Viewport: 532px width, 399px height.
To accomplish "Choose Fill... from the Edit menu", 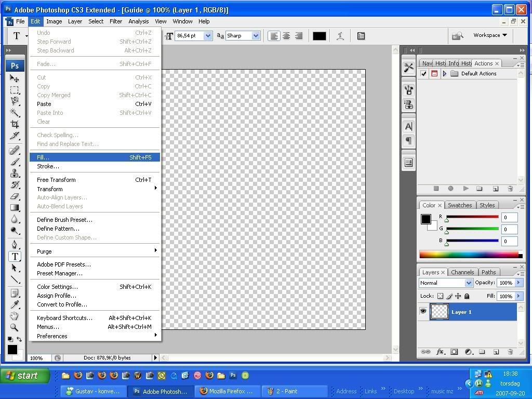I will [x=95, y=157].
